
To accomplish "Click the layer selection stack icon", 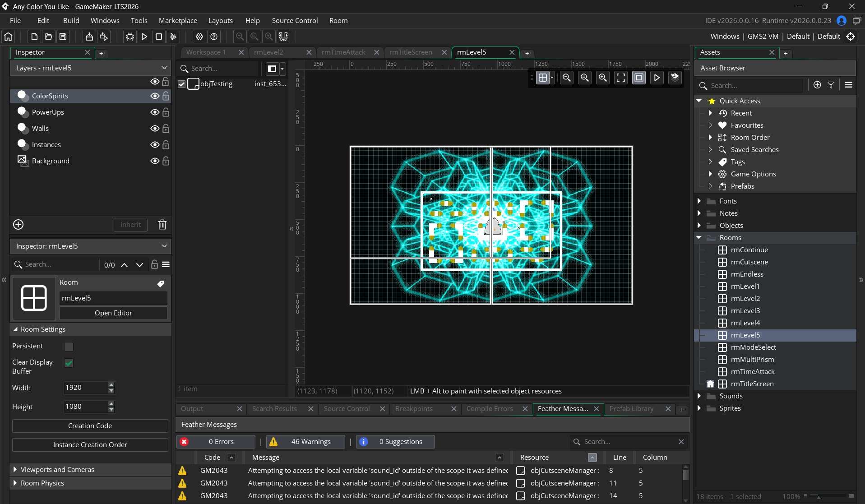I will (675, 78).
